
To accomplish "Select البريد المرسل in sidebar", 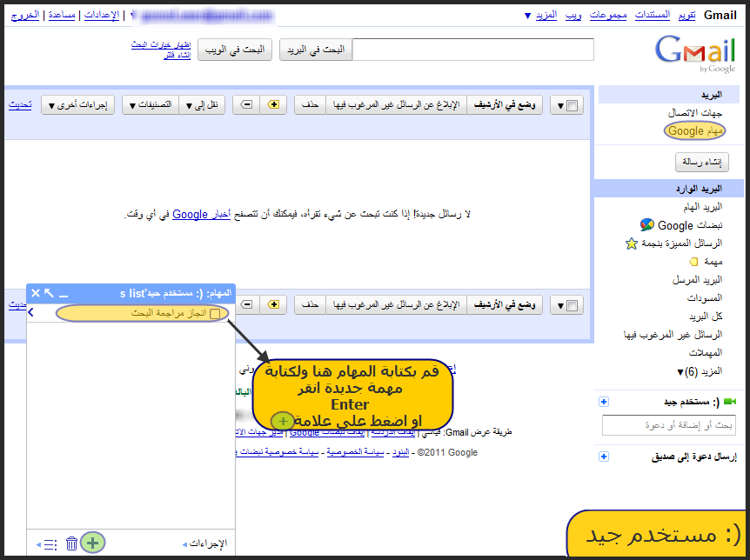I will click(697, 280).
